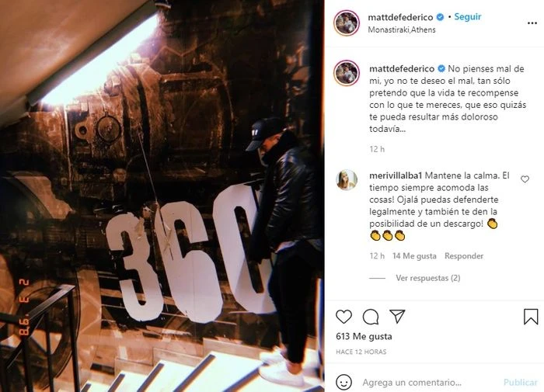Screen dimensions: 544x392
Task: Follow the account with Seguir
Action: click(468, 16)
